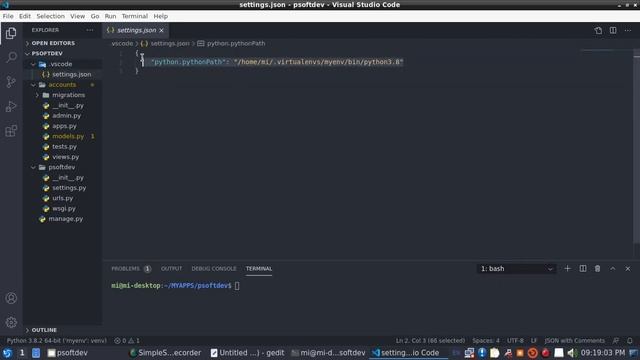
Task: Open the Explorer view in activity bar
Action: tap(11, 33)
